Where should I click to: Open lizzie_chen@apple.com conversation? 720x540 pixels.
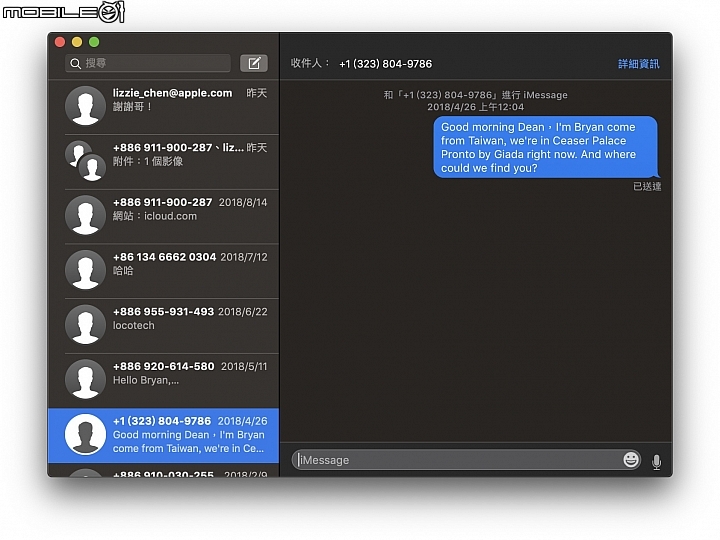(163, 107)
